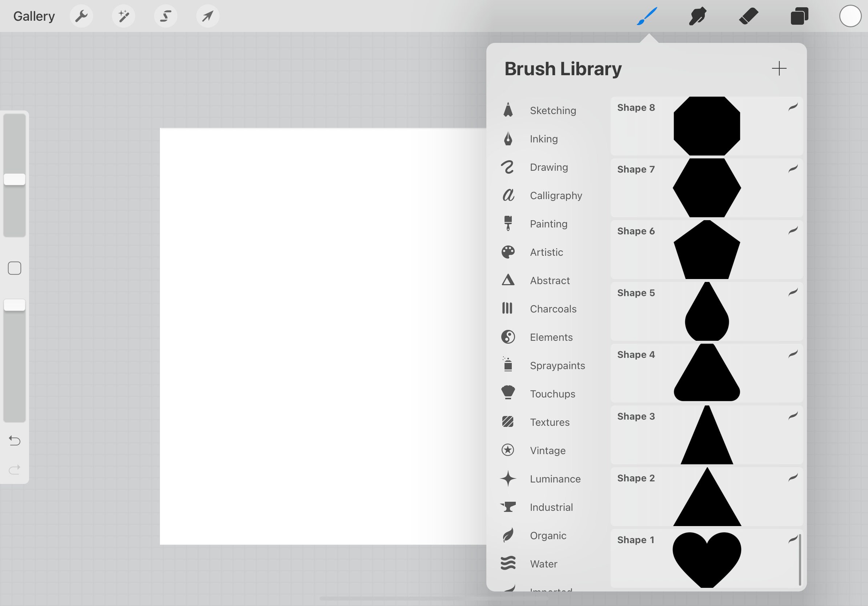868x606 pixels.
Task: Tap the square modify button in the sidebar
Action: tap(15, 268)
